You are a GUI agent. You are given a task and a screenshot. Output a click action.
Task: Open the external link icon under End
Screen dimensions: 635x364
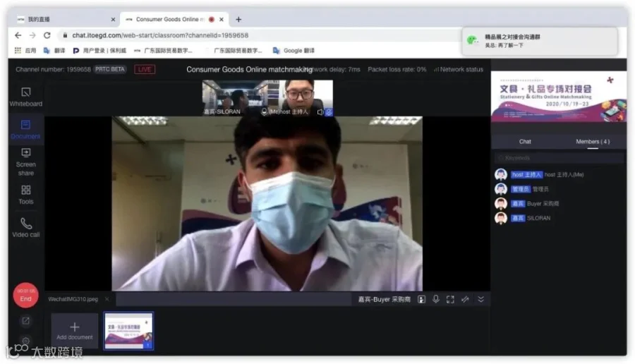point(25,321)
